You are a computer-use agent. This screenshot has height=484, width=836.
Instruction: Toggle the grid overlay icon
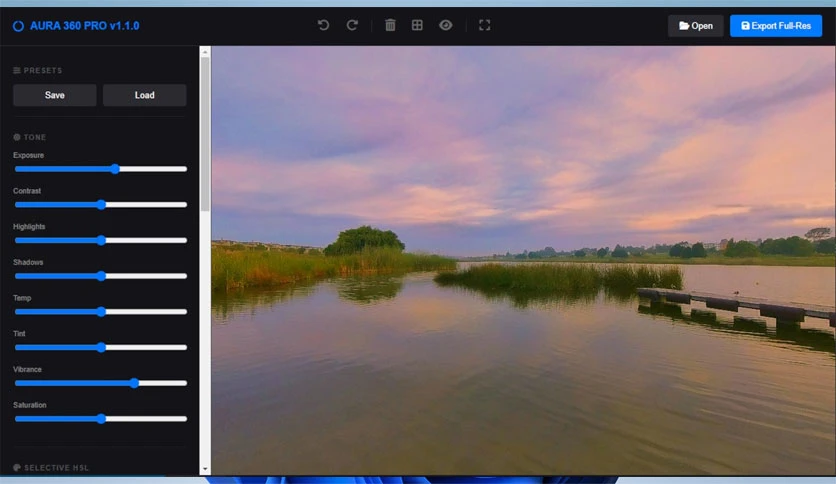(x=417, y=25)
